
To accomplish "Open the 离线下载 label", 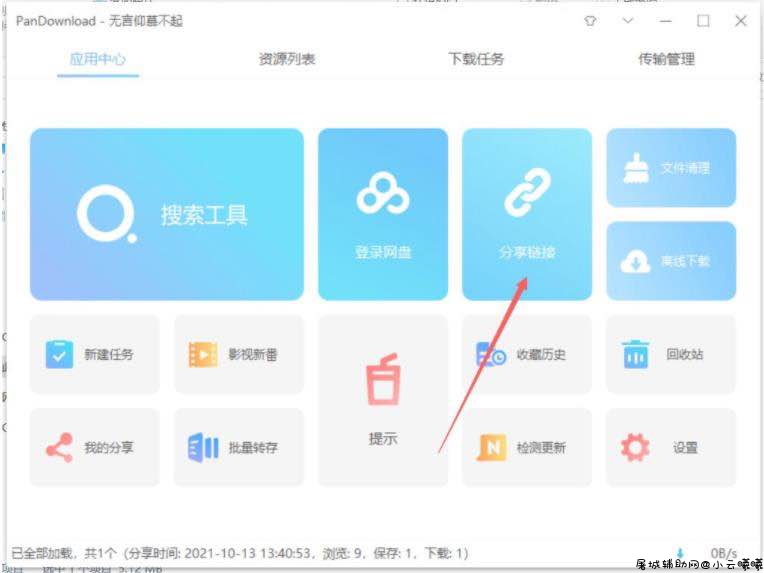I will (x=685, y=261).
